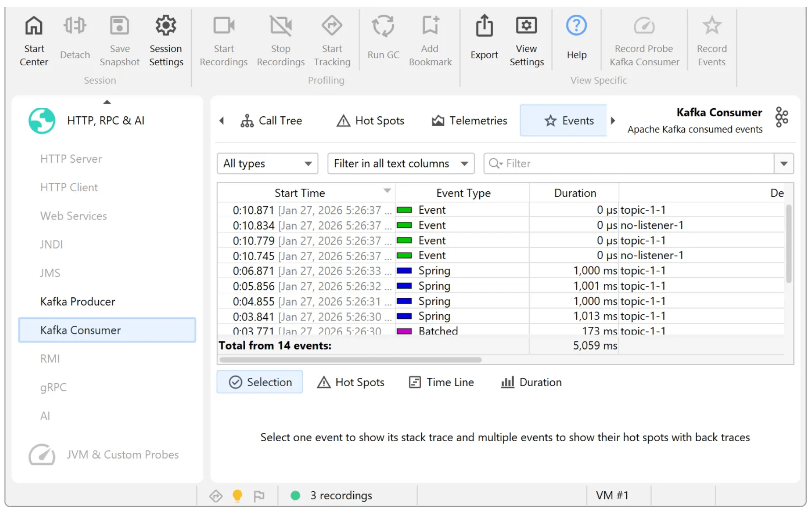Image resolution: width=812 pixels, height=515 pixels.
Task: Click magenta swatch in Batched row
Action: click(x=404, y=331)
